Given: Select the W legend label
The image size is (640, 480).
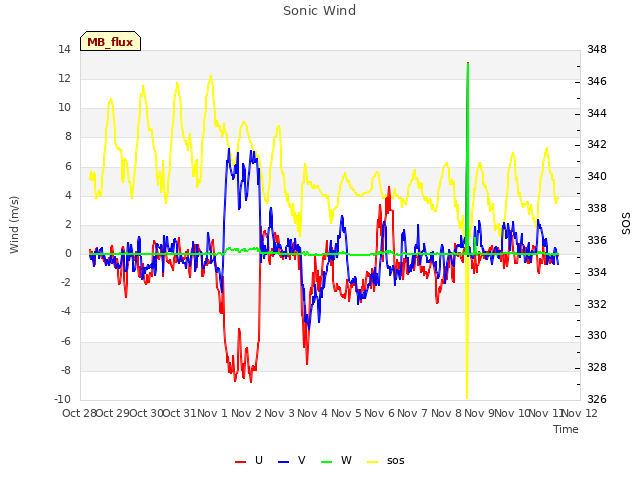Looking at the screenshot, I should click(x=346, y=460).
